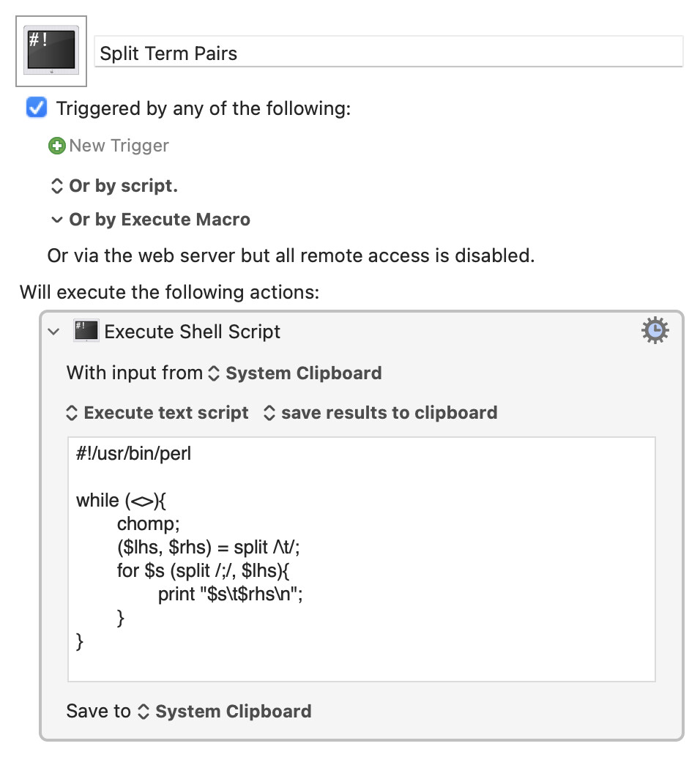This screenshot has height=757, width=700.
Task: Click the Execute Shell Script action icon
Action: pyautogui.click(x=86, y=331)
